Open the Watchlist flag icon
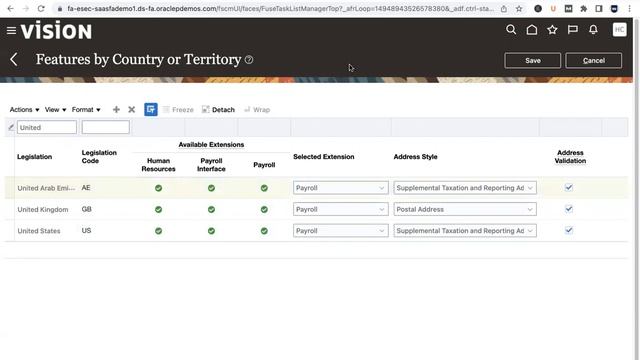Viewport: 640px width, 360px height. pos(573,30)
